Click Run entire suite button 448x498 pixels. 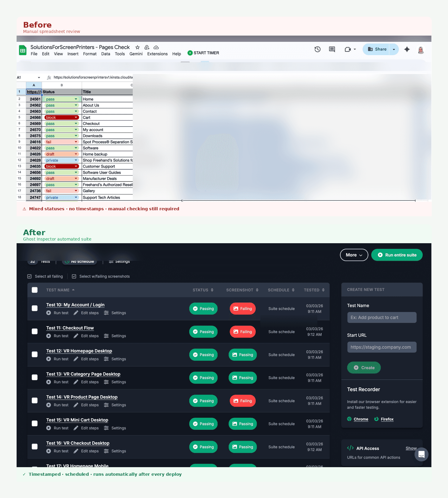[x=397, y=255]
